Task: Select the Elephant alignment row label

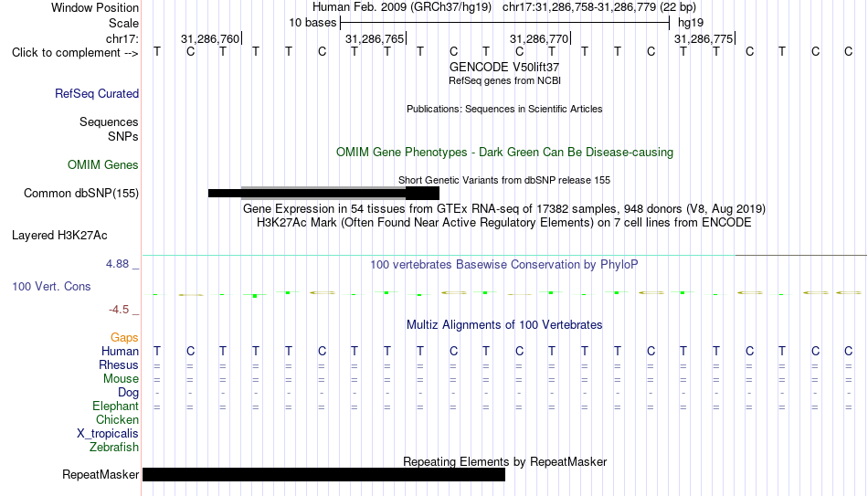Action: click(116, 406)
